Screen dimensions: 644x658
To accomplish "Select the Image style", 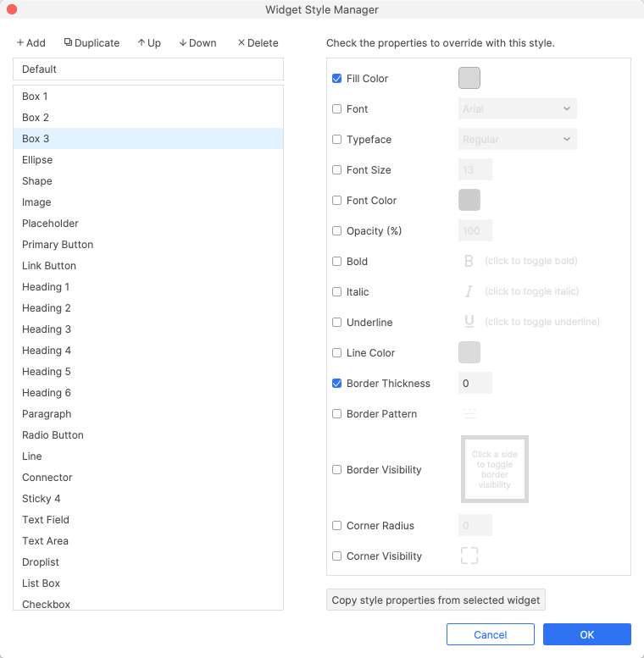I will coord(148,202).
